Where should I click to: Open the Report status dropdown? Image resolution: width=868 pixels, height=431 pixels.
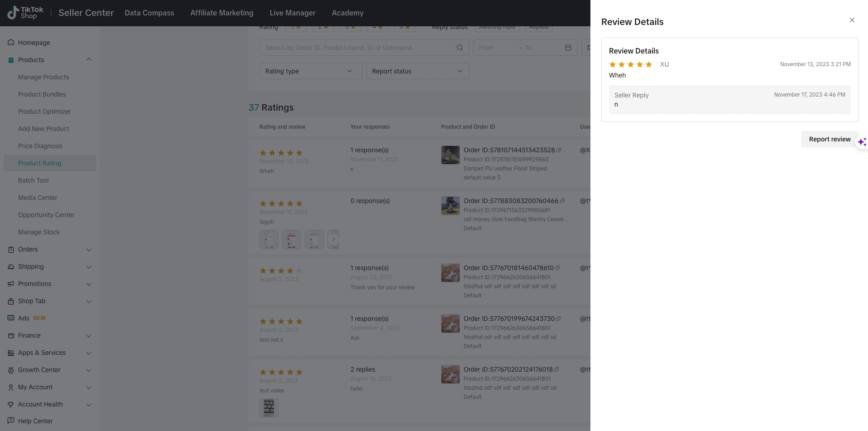click(x=417, y=71)
